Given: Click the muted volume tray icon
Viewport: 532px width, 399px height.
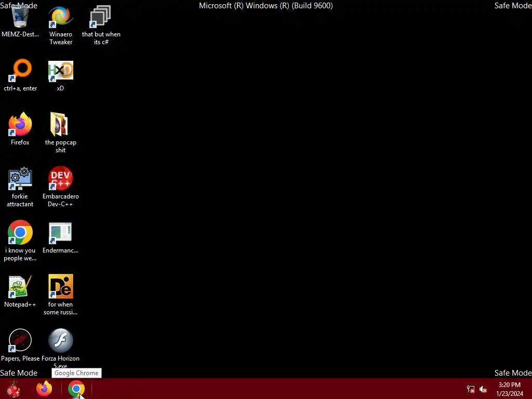Looking at the screenshot, I should click(x=483, y=389).
